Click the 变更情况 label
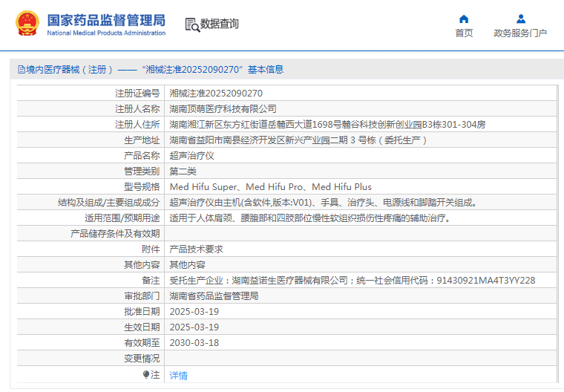The width and height of the screenshot is (564, 392). point(142,359)
